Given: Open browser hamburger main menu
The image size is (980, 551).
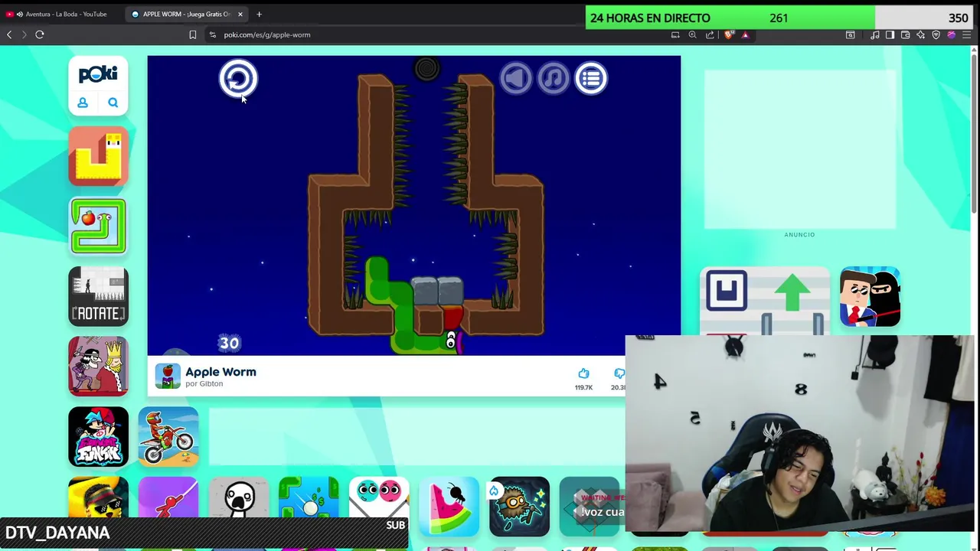Looking at the screenshot, I should [966, 34].
